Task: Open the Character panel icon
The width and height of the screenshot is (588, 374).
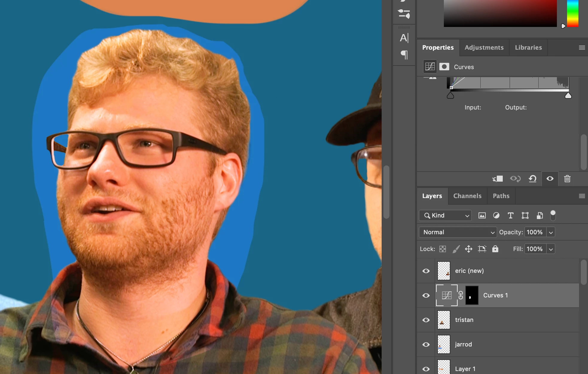Action: (404, 38)
